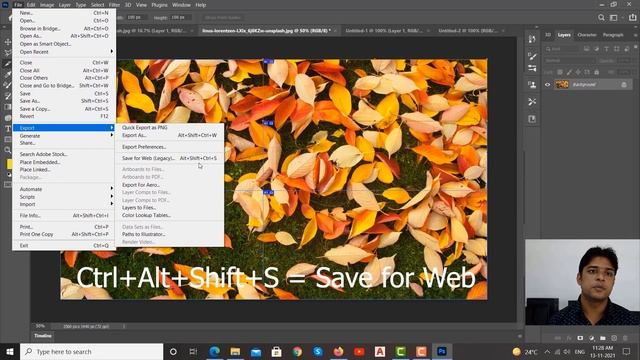Open File Explorer from the taskbar
This screenshot has height=360, width=640.
point(235,351)
